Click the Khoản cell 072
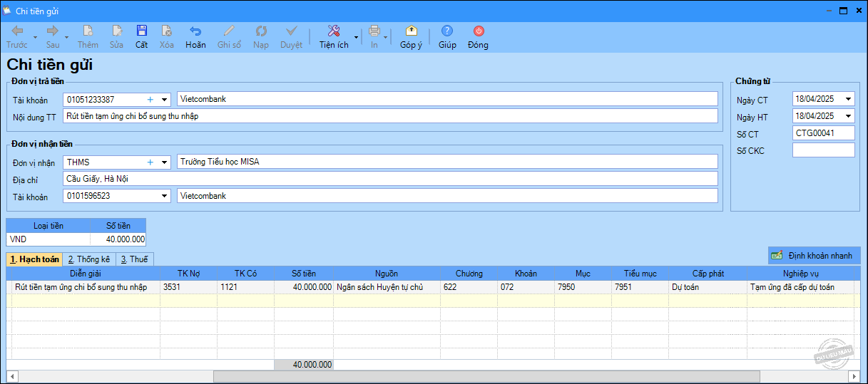This screenshot has height=384, width=868. coord(526,287)
